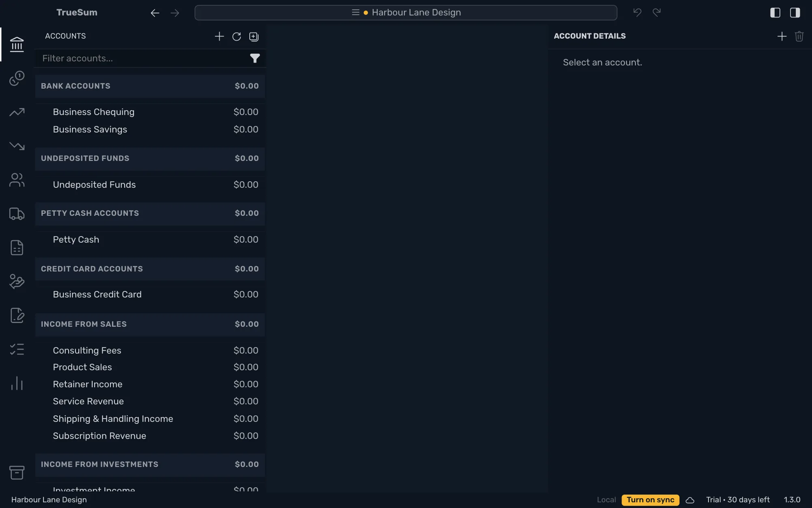Refresh the accounts list
Image resolution: width=812 pixels, height=508 pixels.
pyautogui.click(x=237, y=37)
